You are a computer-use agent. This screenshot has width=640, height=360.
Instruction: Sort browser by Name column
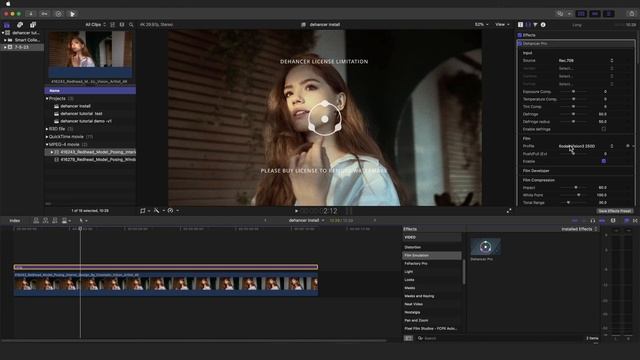[90, 91]
